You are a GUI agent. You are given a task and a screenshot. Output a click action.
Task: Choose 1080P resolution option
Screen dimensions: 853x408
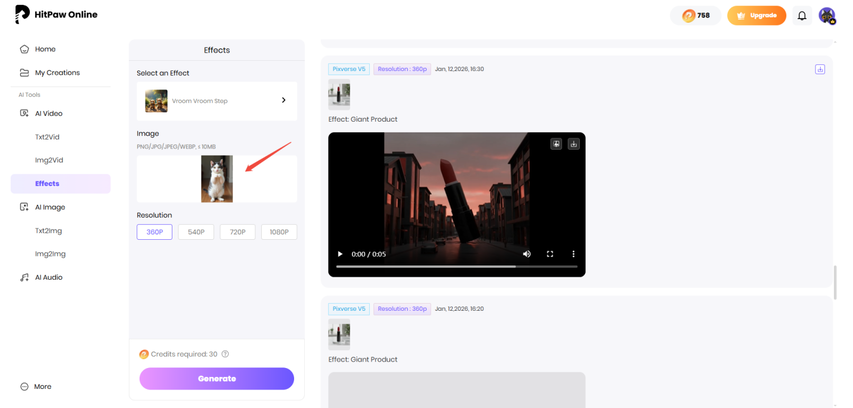click(279, 232)
